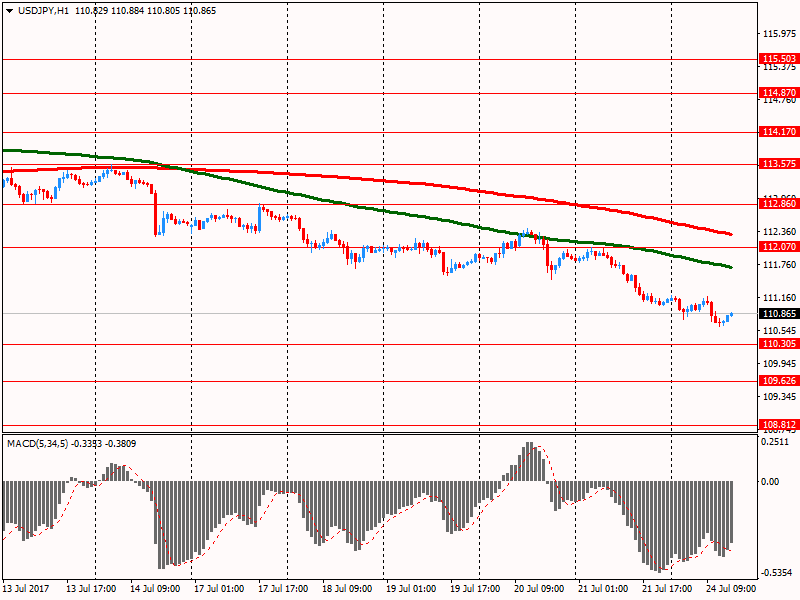Select the 113.575 red price level label
800x600 pixels.
[x=779, y=164]
